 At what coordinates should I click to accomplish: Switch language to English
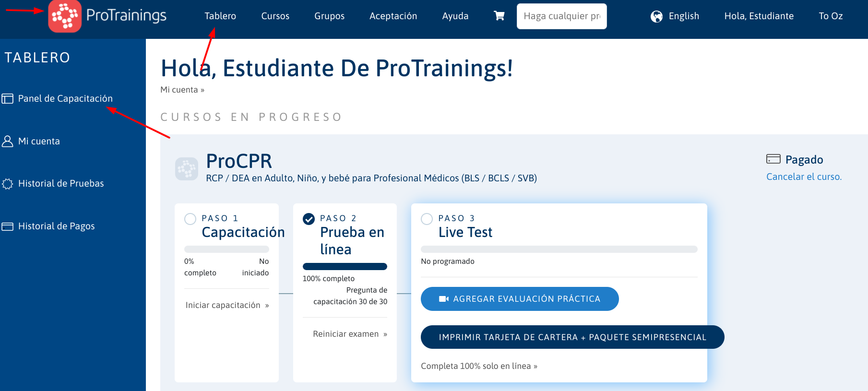pyautogui.click(x=684, y=16)
